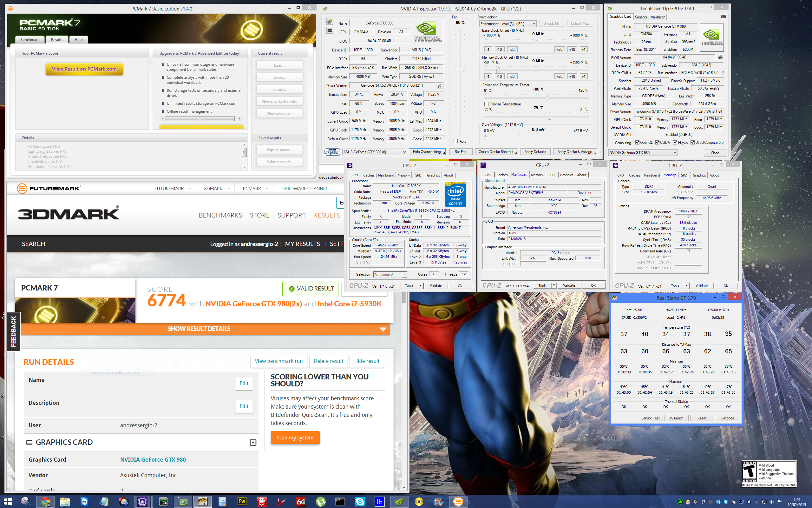Open Skype from the taskbar

pos(360,502)
